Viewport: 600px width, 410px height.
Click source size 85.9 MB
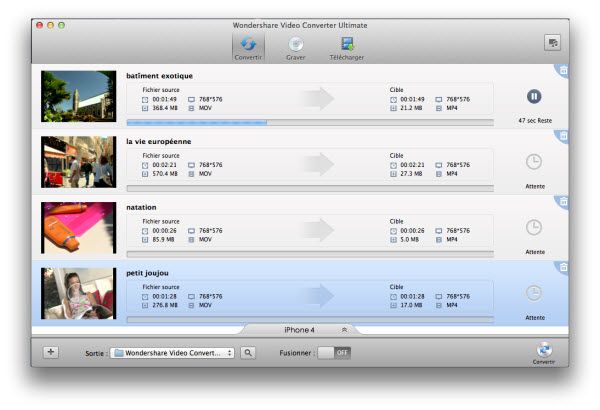coord(163,240)
